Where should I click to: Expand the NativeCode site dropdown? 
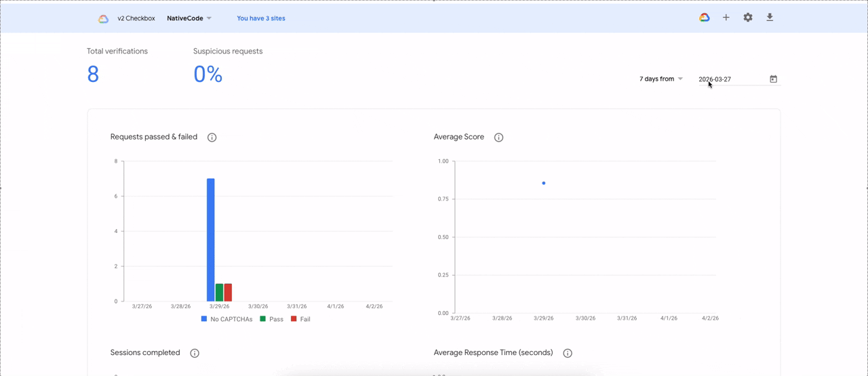pyautogui.click(x=189, y=18)
